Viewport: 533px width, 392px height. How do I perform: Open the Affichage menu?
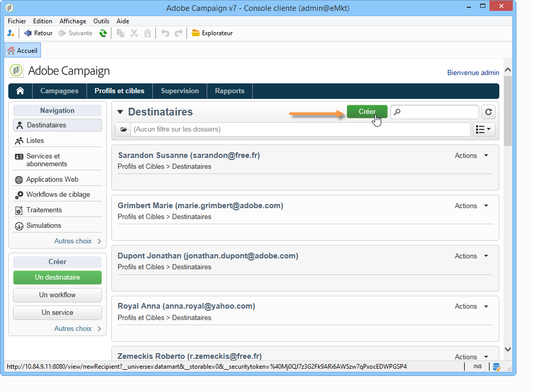(73, 21)
